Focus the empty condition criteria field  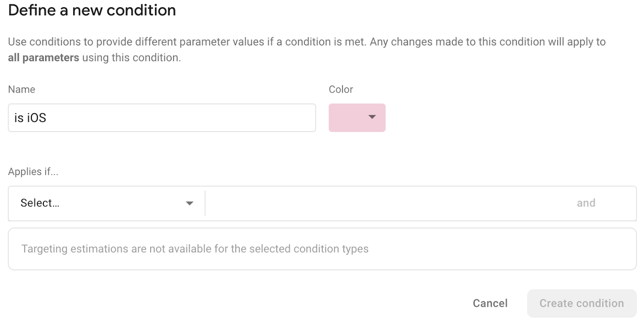pyautogui.click(x=382, y=203)
